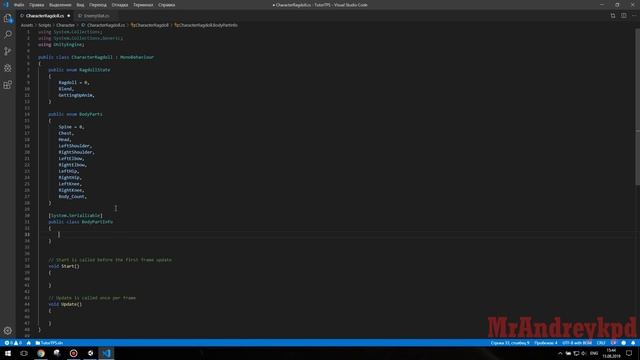This screenshot has width=640, height=360.
Task: Open the Explorer view in activity bar
Action: pos(8,18)
